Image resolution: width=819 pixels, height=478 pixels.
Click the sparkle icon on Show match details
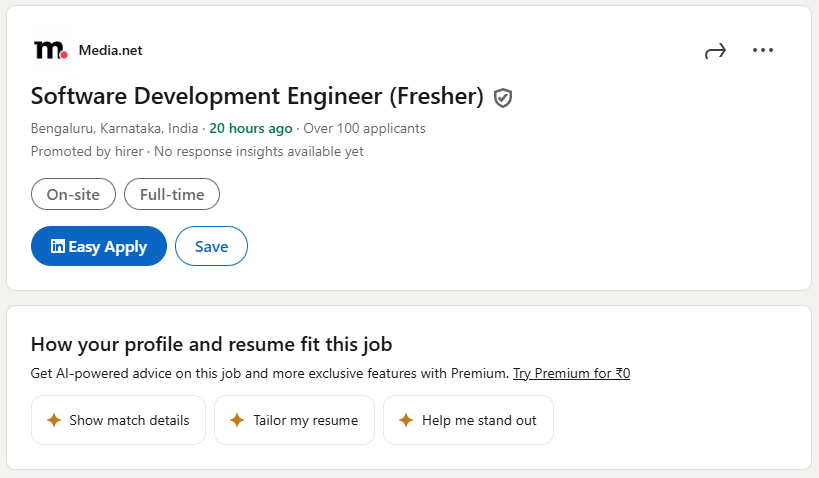(53, 420)
